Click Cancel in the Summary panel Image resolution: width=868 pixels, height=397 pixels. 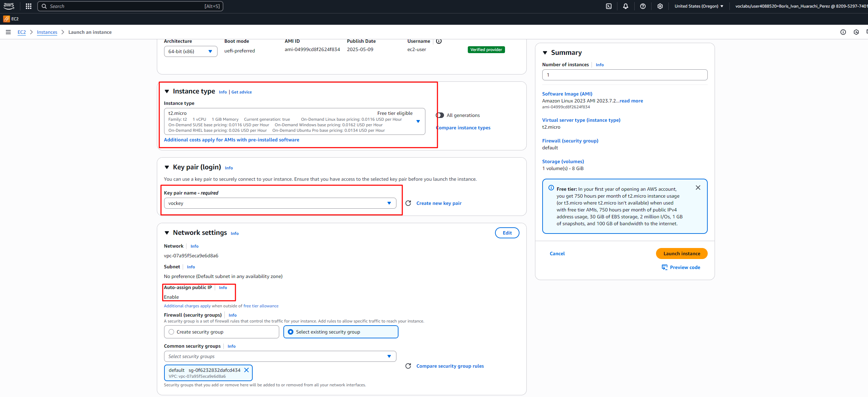557,254
